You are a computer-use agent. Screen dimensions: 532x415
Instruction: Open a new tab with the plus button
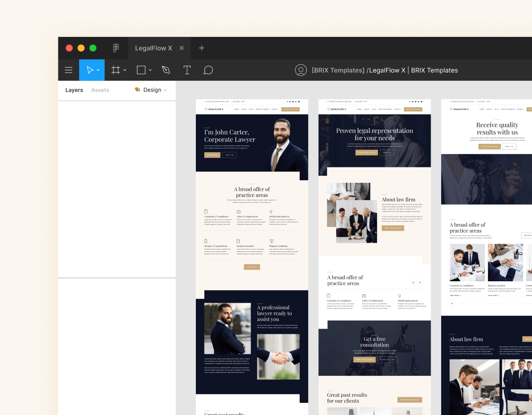202,48
